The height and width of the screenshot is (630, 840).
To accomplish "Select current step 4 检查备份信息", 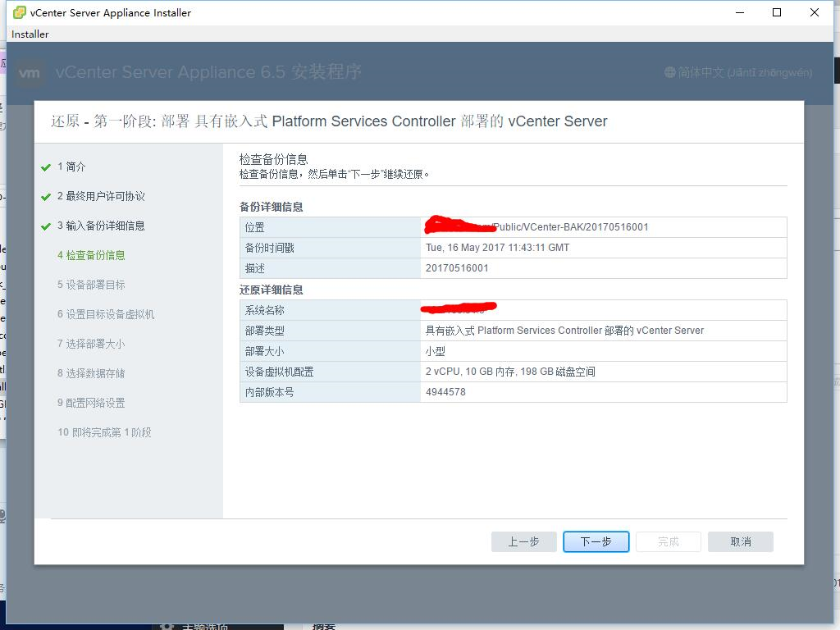I will click(91, 255).
